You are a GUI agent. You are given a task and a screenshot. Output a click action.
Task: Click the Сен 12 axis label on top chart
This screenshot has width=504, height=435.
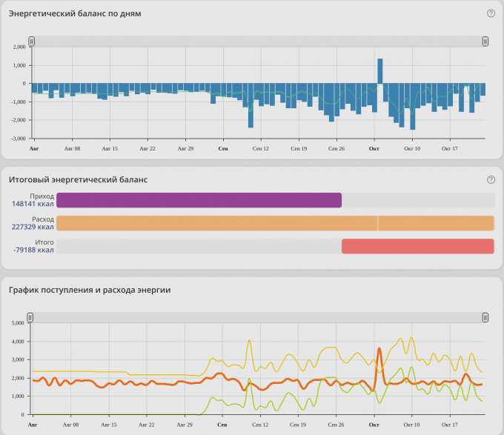[260, 148]
